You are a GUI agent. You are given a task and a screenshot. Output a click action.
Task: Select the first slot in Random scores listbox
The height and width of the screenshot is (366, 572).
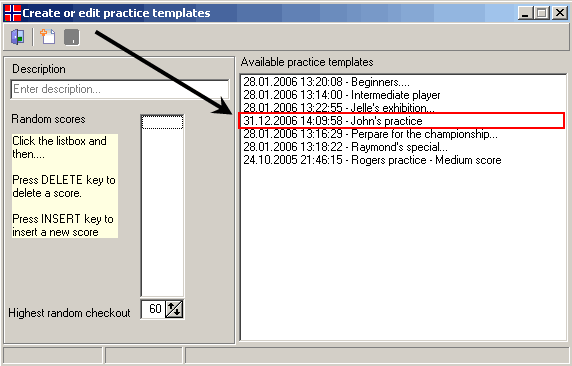click(162, 122)
